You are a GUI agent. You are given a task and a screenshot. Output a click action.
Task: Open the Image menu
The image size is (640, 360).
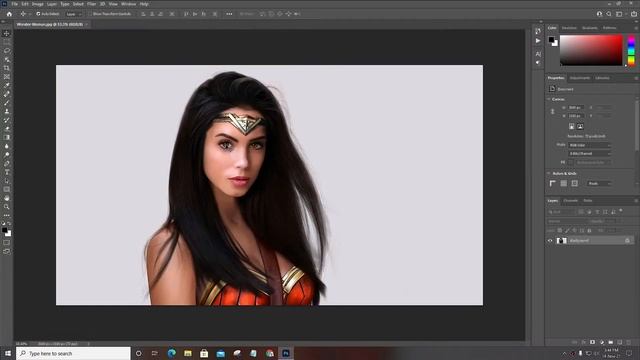tap(38, 4)
